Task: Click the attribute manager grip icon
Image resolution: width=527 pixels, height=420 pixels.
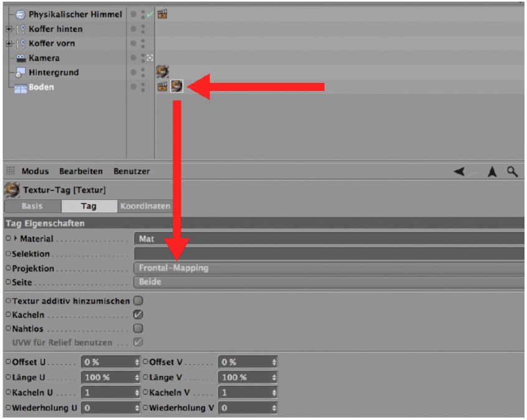Action: (x=11, y=171)
